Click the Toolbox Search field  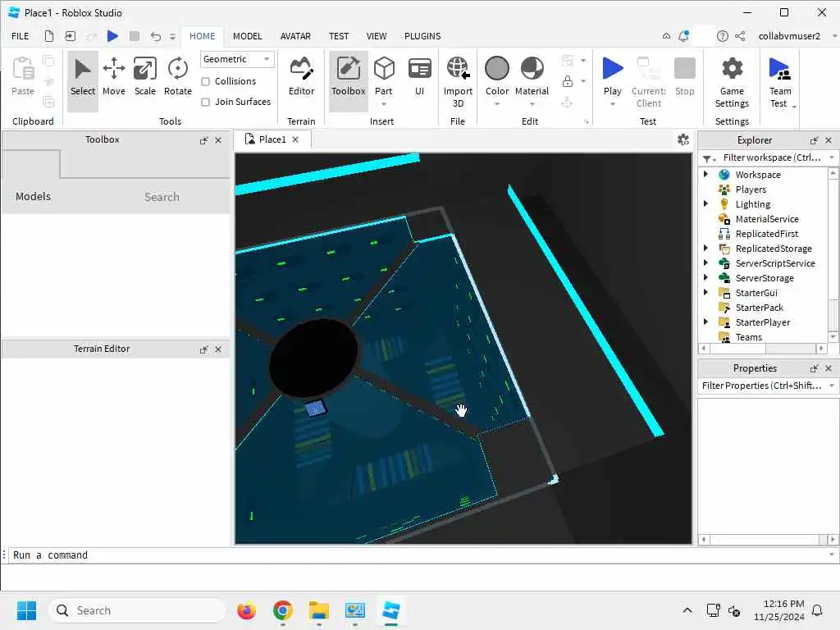162,197
